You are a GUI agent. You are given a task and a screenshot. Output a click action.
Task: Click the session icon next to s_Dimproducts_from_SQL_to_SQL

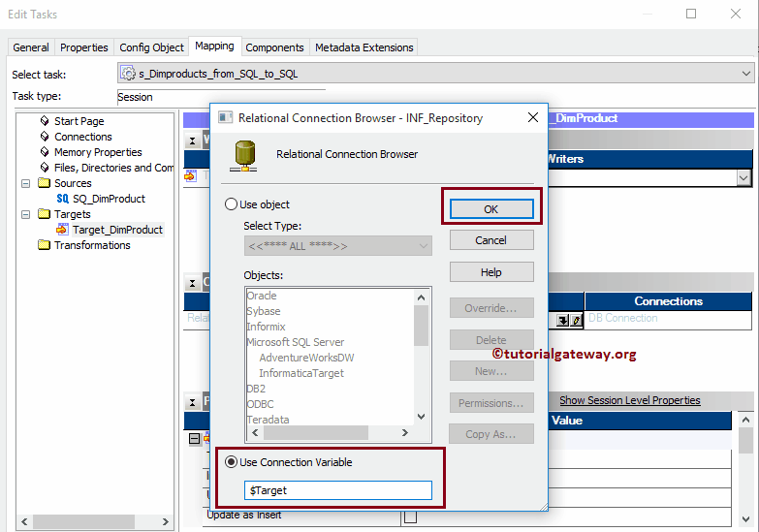point(128,73)
